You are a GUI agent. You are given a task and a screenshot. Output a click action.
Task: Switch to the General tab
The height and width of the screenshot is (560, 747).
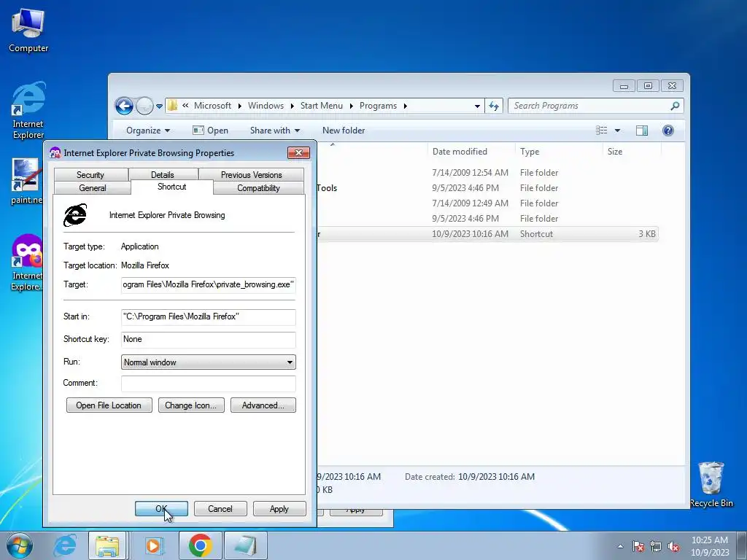(93, 188)
